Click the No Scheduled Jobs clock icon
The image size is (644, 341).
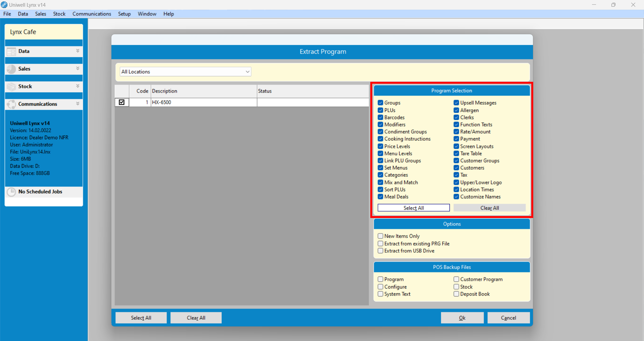click(x=11, y=192)
